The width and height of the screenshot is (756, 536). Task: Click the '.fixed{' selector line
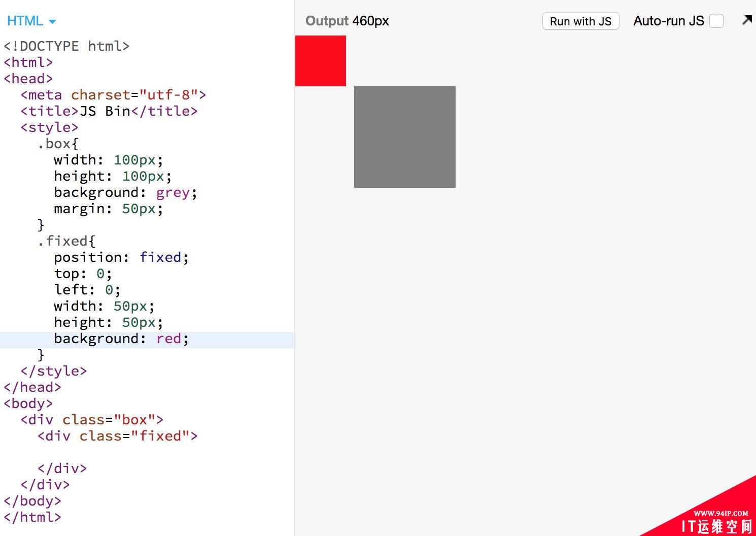click(x=66, y=241)
